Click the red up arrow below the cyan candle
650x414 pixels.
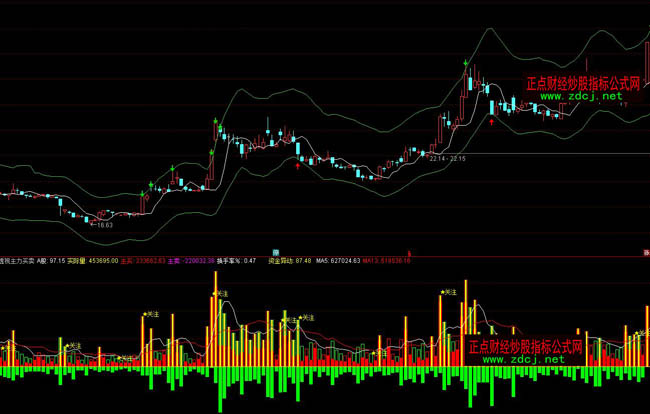click(491, 122)
